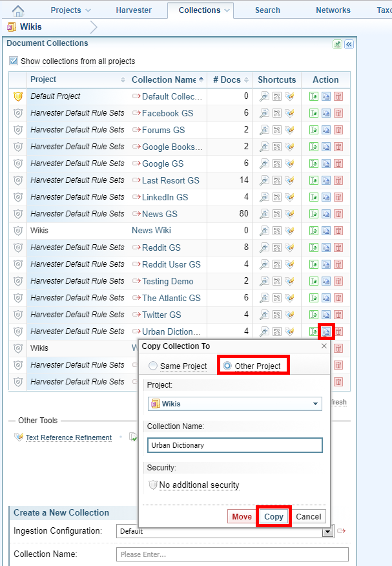Viewport: 392px width, 566px height.
Task: Collapse the Document Collections panel
Action: [x=349, y=45]
